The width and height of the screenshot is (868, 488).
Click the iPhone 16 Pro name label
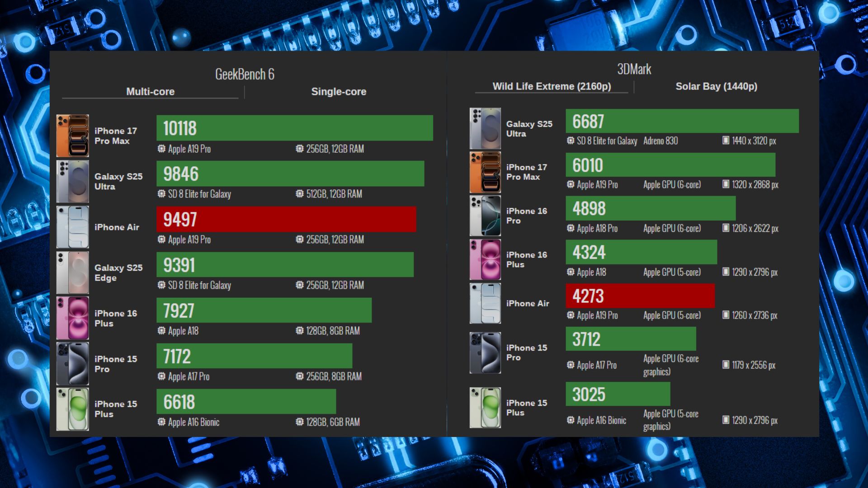527,216
